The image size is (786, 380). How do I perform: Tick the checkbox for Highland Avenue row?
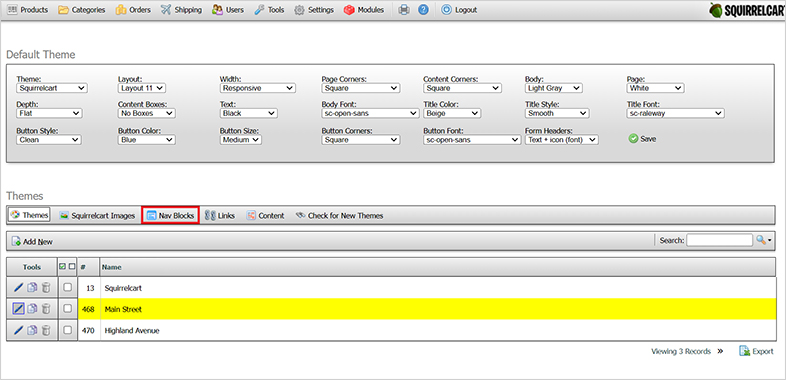pos(68,330)
